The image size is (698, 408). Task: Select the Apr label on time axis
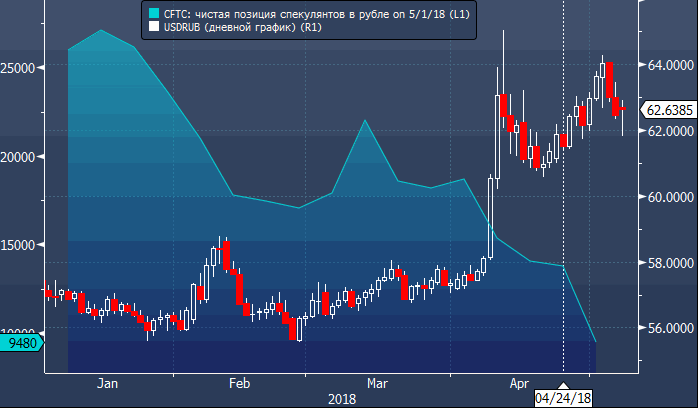(520, 382)
